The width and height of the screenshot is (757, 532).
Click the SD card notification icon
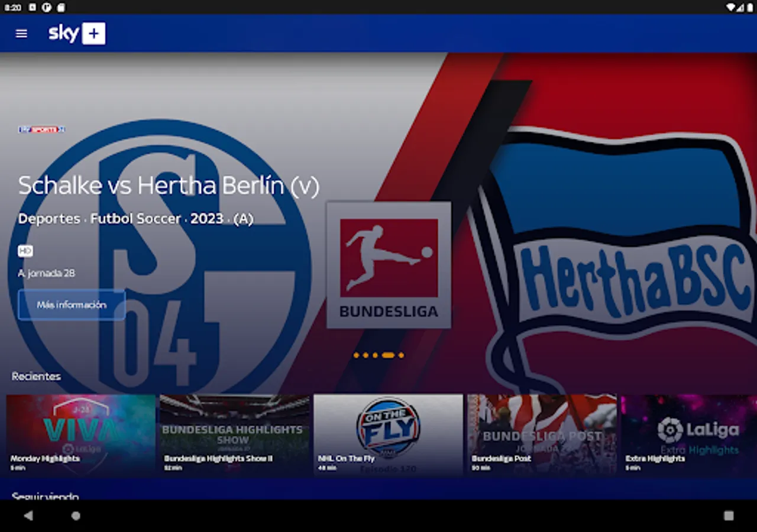click(62, 8)
